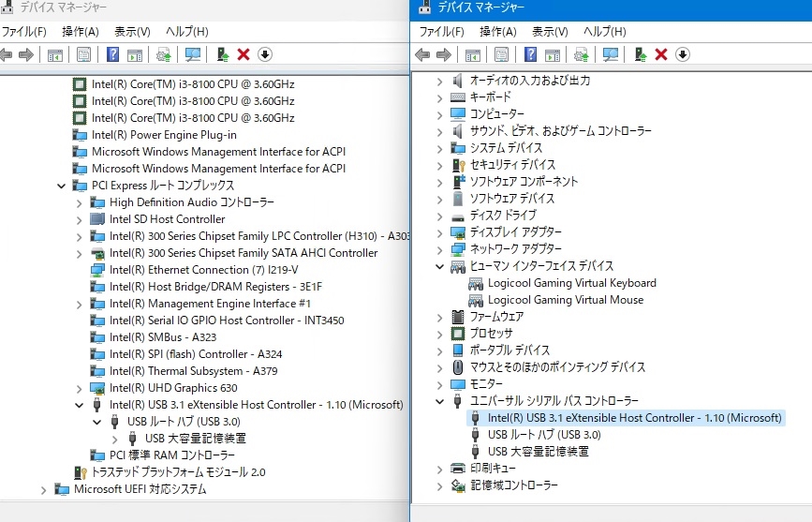Image resolution: width=812 pixels, height=522 pixels.
Task: Expand Intel(R) UHD Graphics 630 node
Action: pyautogui.click(x=79, y=388)
